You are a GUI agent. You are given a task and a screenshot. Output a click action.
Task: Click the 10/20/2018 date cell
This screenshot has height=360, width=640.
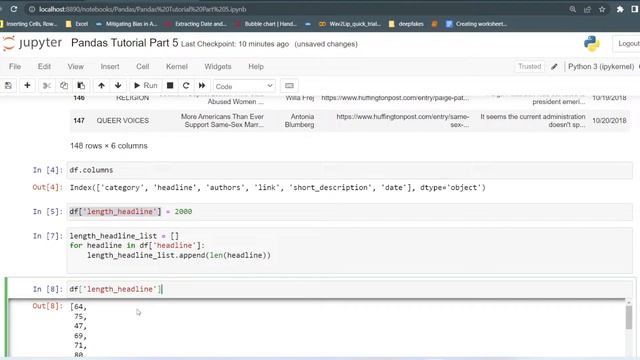(609, 121)
